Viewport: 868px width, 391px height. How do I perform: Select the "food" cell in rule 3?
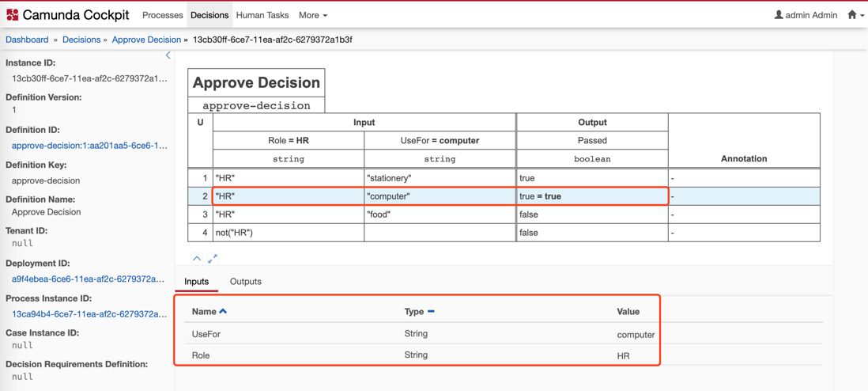click(440, 214)
